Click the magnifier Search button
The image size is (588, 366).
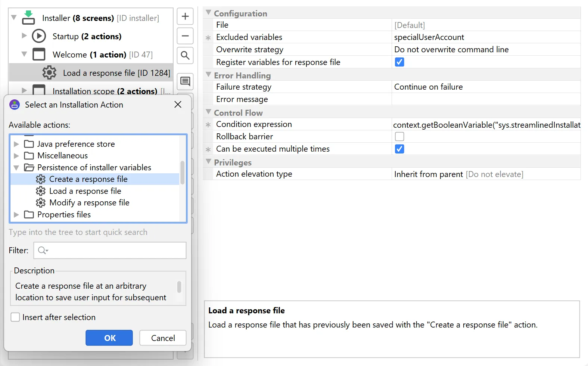point(185,56)
